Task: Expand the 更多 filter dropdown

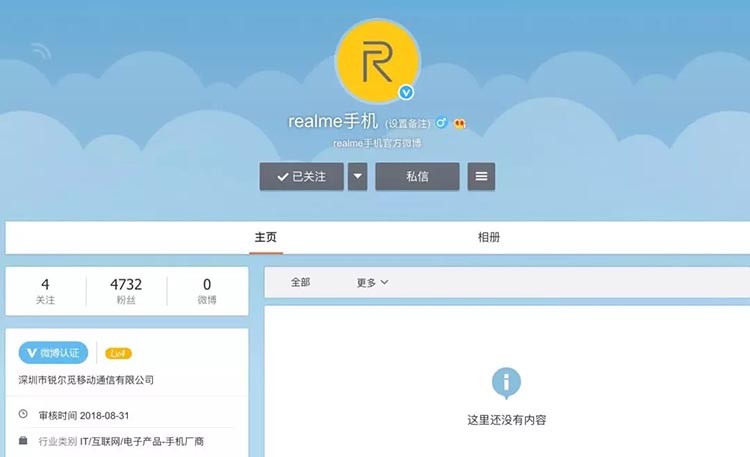Action: pyautogui.click(x=372, y=282)
